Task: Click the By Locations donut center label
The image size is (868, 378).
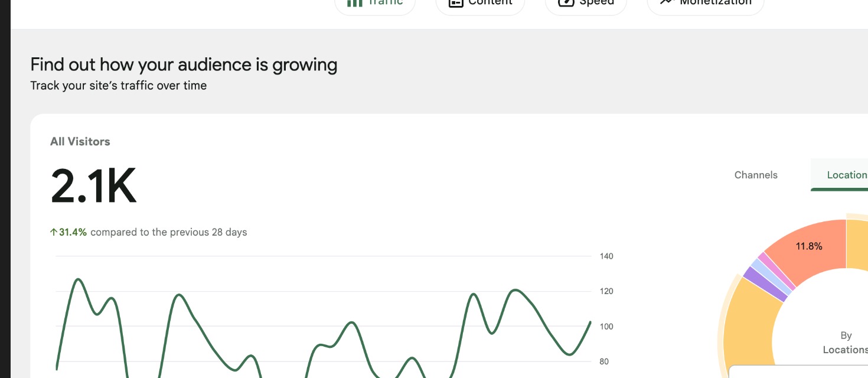Action: coord(846,343)
